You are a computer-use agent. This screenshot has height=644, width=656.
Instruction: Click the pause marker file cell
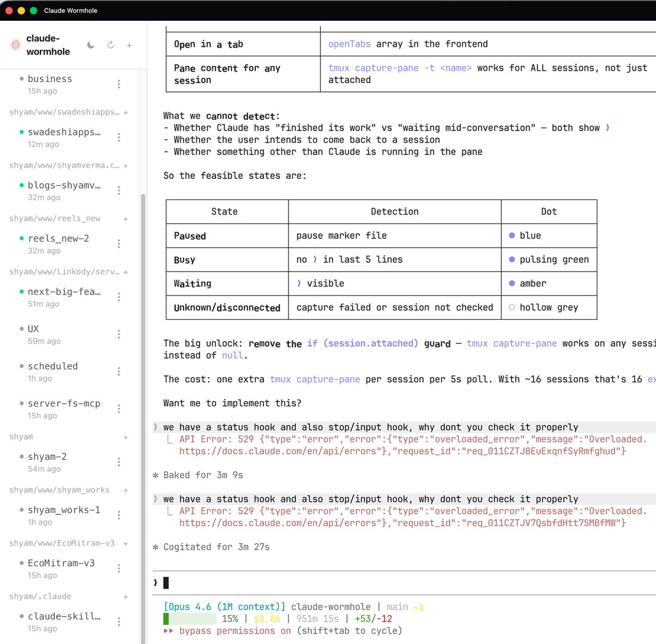pos(394,236)
